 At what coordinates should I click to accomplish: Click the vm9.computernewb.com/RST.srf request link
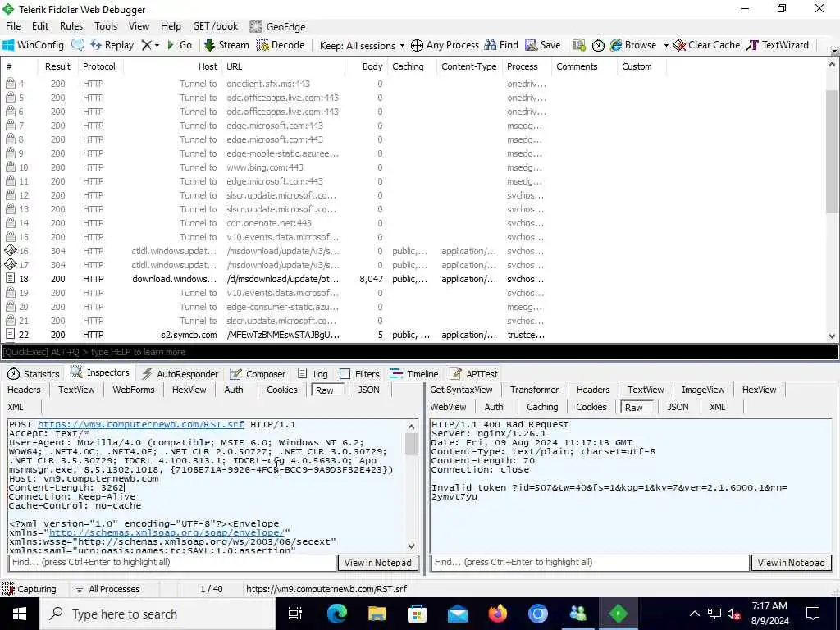[141, 424]
